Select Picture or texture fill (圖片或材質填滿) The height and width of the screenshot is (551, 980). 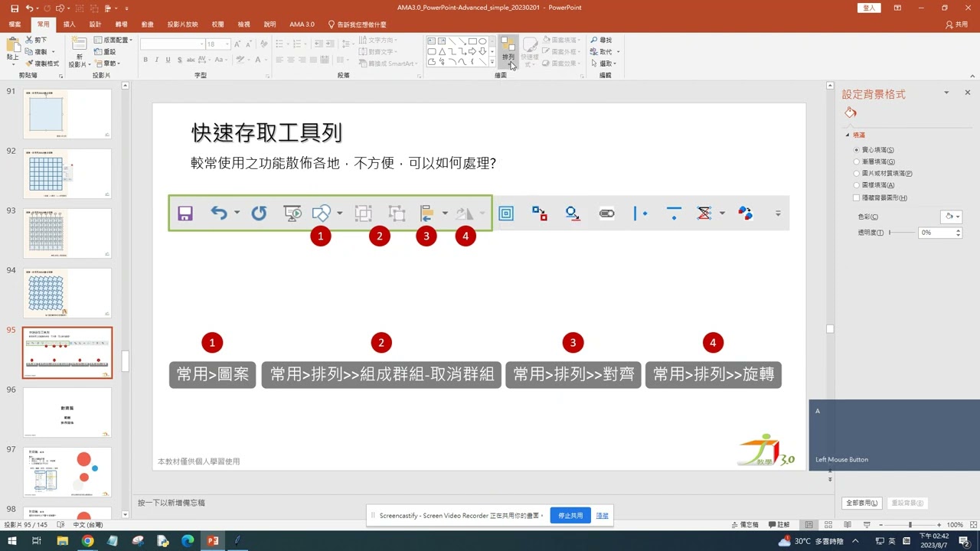pos(857,174)
